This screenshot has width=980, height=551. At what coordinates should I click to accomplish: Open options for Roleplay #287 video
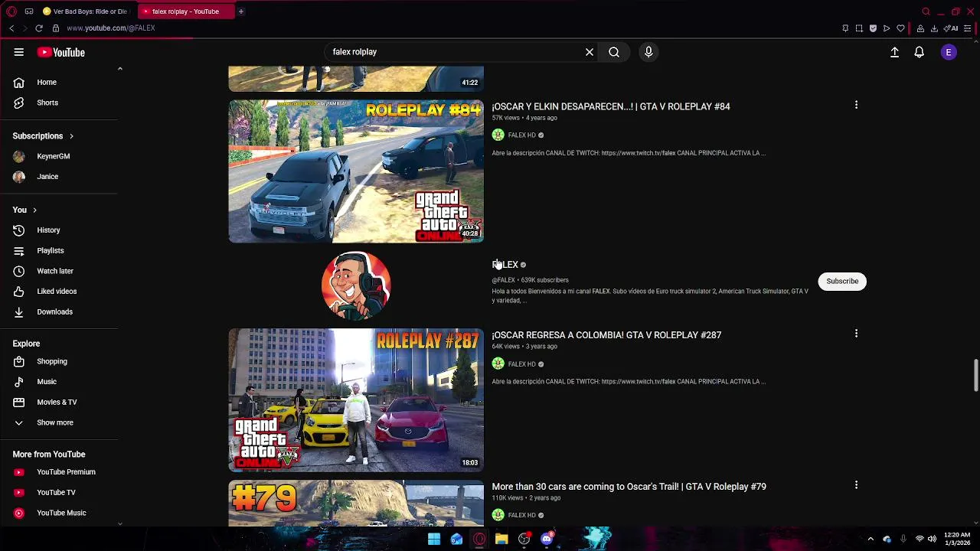click(x=856, y=334)
